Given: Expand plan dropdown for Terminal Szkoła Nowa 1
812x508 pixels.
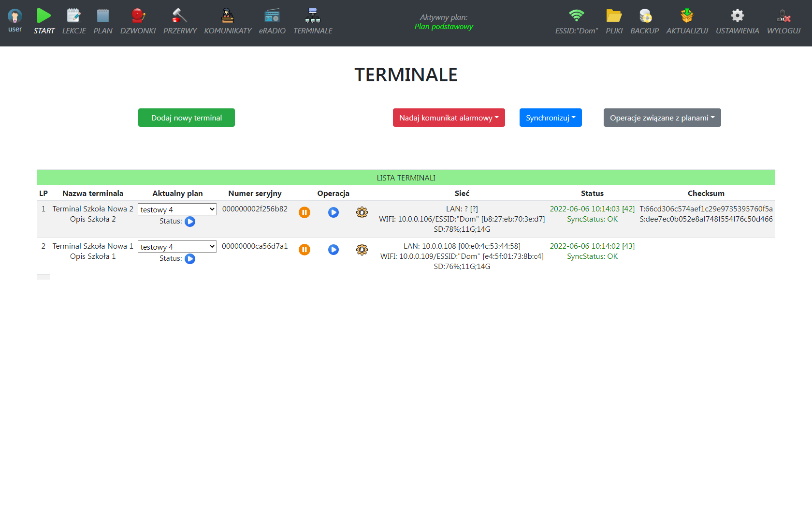Looking at the screenshot, I should click(177, 247).
